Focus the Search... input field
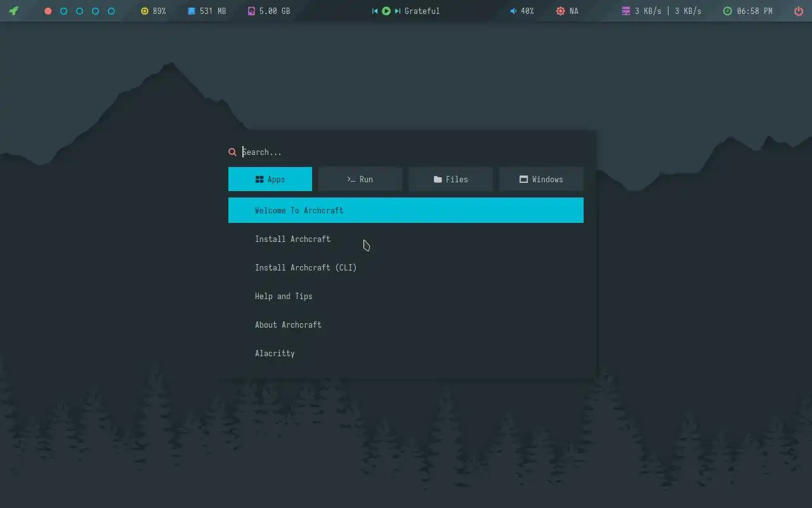The width and height of the screenshot is (812, 508). click(x=412, y=152)
